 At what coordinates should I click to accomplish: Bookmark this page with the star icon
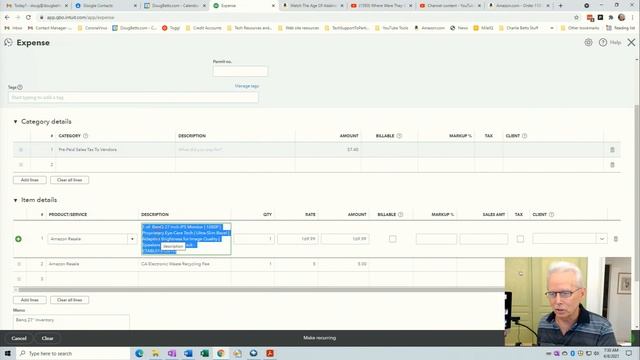(x=576, y=18)
